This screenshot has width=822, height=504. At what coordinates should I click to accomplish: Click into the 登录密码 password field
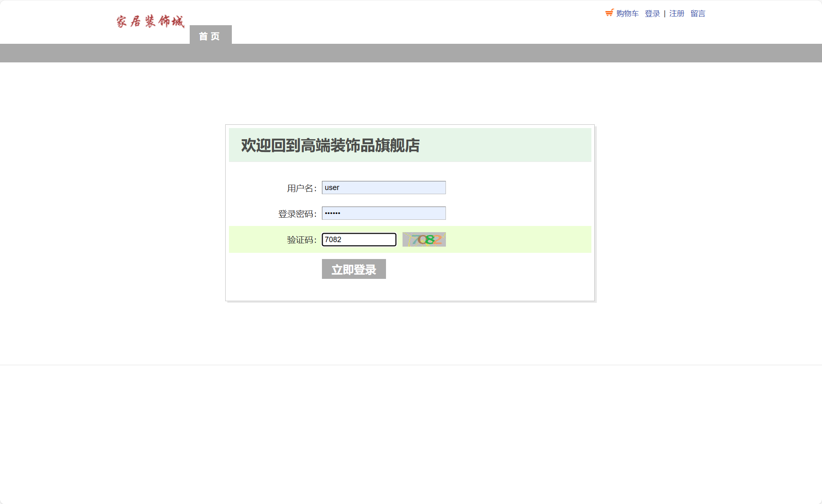coord(384,213)
